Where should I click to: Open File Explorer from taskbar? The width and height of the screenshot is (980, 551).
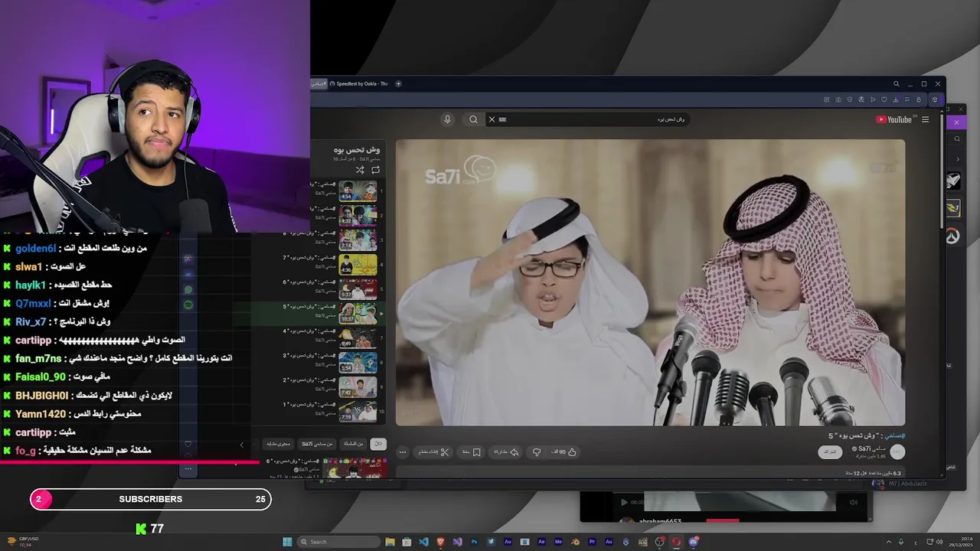(x=390, y=542)
